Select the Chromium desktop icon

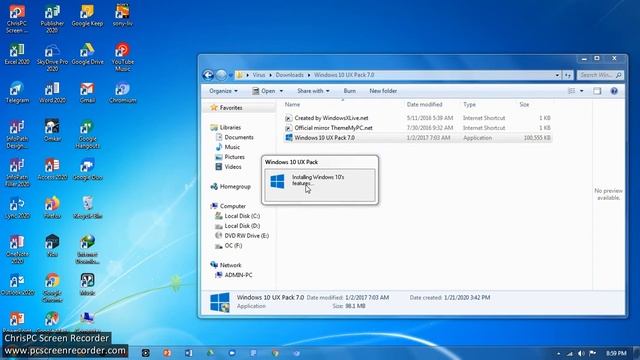click(122, 93)
